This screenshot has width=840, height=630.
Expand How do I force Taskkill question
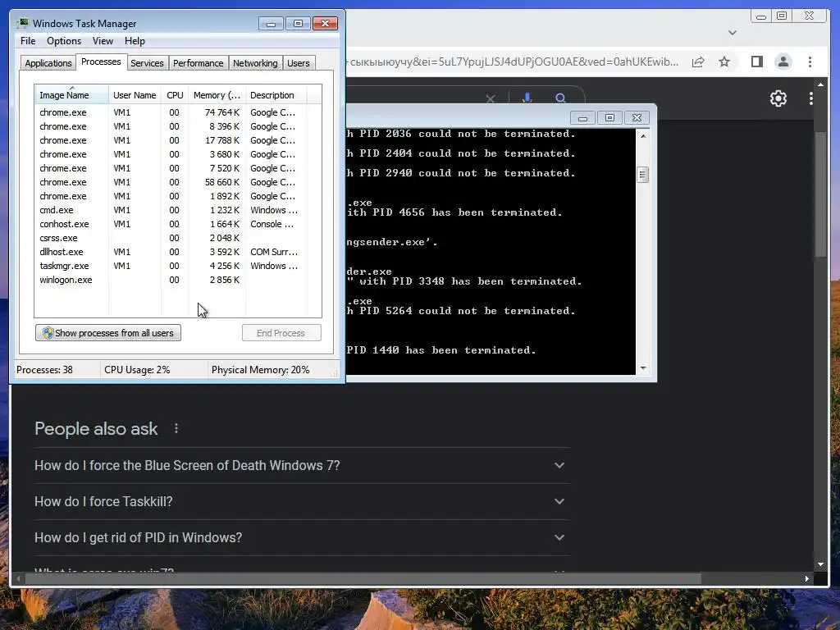tap(302, 501)
